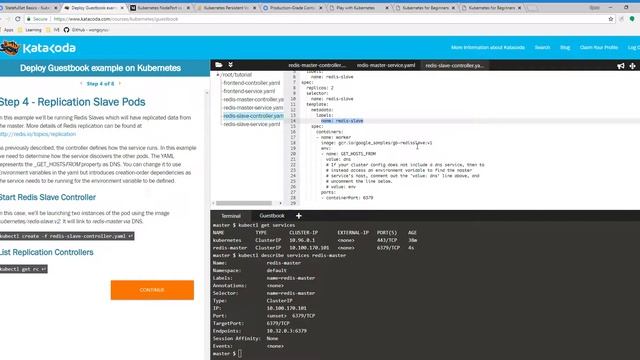Select redis-slave-controller.yaml in file tree

(x=253, y=116)
